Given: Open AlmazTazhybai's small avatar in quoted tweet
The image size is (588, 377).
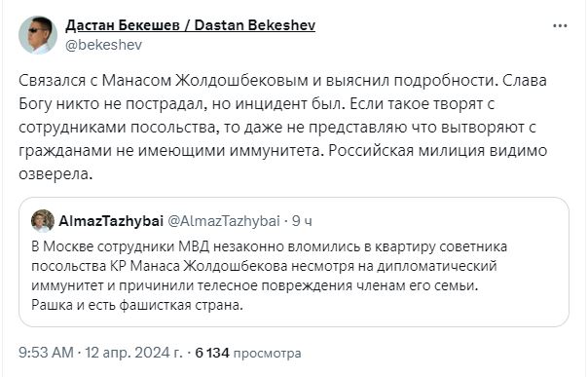Looking at the screenshot, I should pos(43,221).
